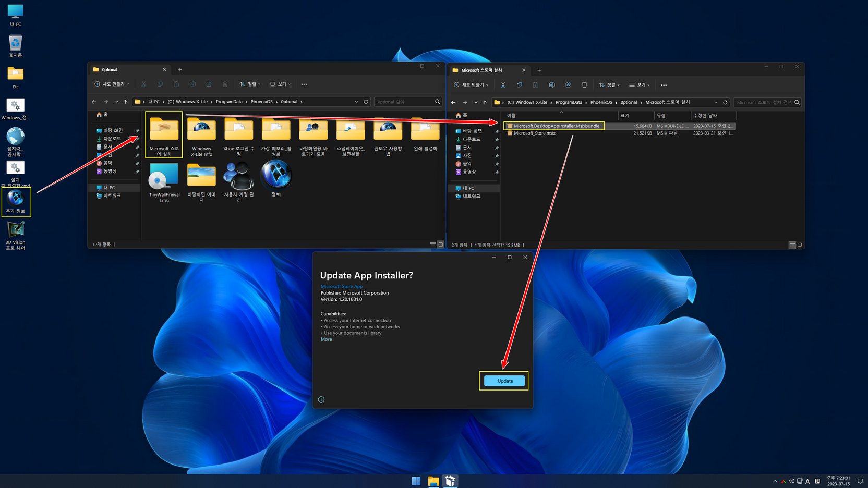The image size is (868, 488).
Task: Open the volume control in system tray
Action: [x=791, y=481]
